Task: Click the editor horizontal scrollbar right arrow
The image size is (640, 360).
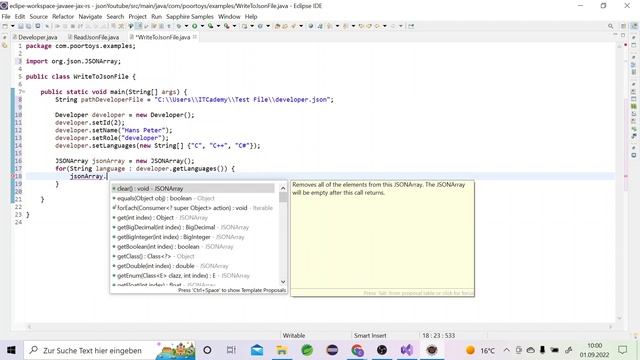Action: 611,327
